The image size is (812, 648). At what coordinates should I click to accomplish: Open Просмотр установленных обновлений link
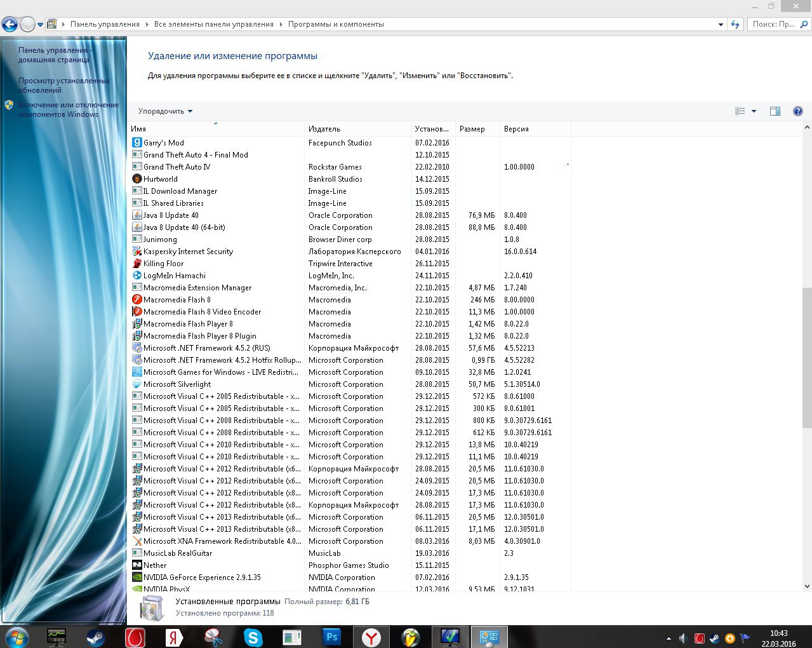tap(64, 85)
